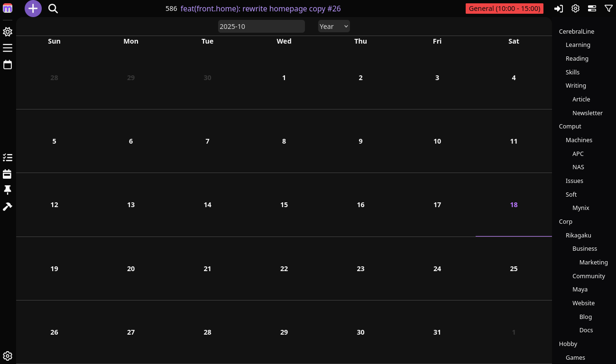
Task: Expand the Writing category in tree
Action: point(576,86)
